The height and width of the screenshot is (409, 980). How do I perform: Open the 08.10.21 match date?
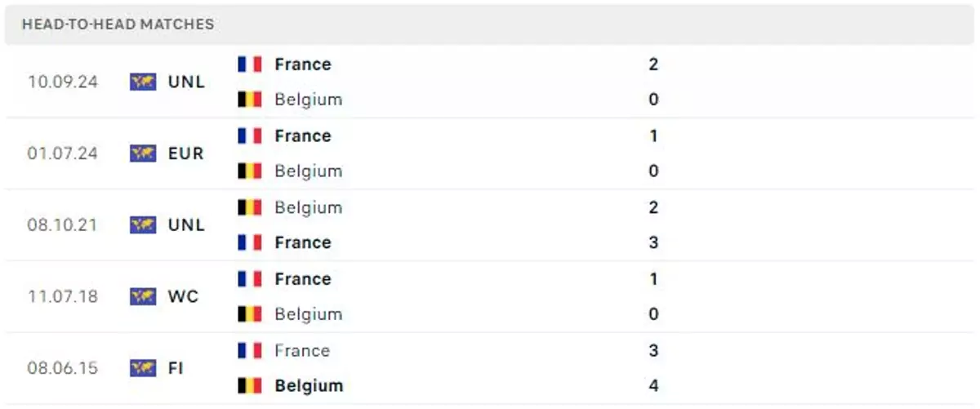tap(62, 225)
